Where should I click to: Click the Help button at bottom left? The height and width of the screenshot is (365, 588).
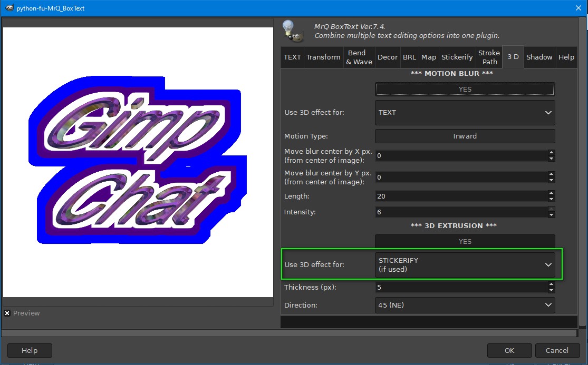(x=30, y=350)
